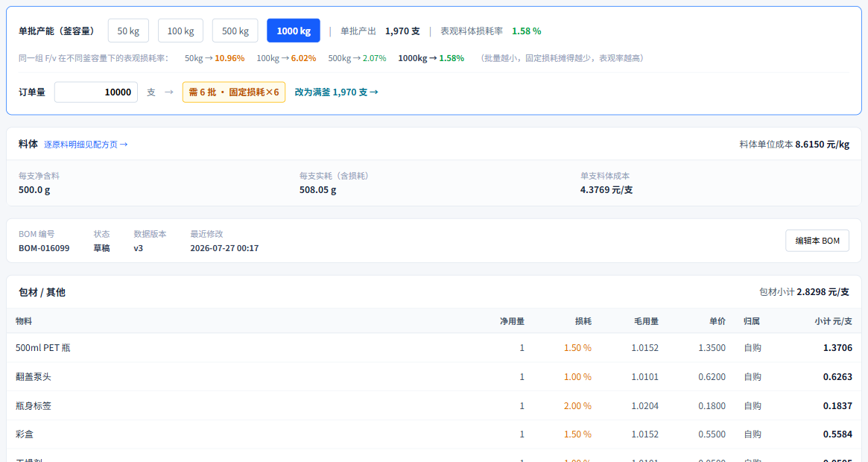Click the unit price 0.5500 for 彩盒
The image size is (868, 462).
pyautogui.click(x=712, y=434)
